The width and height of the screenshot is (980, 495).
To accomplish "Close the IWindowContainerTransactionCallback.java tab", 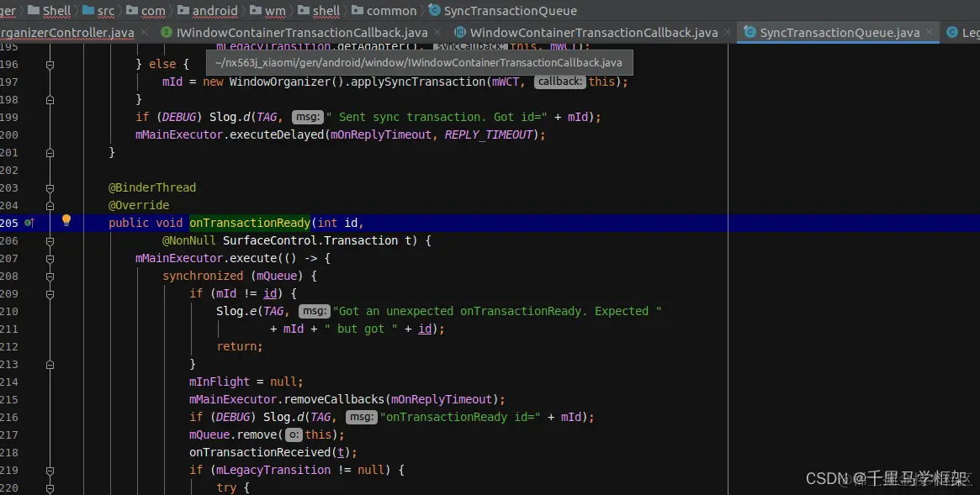I will pyautogui.click(x=437, y=31).
